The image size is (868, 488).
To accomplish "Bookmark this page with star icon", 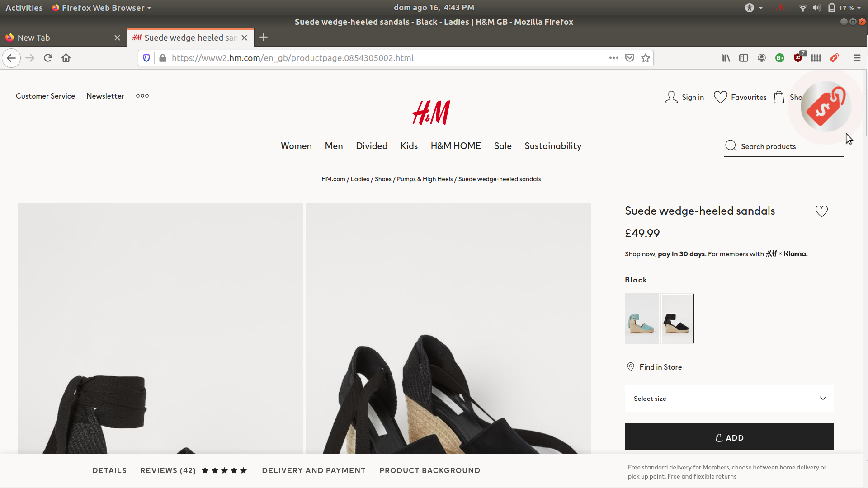I will click(x=646, y=58).
